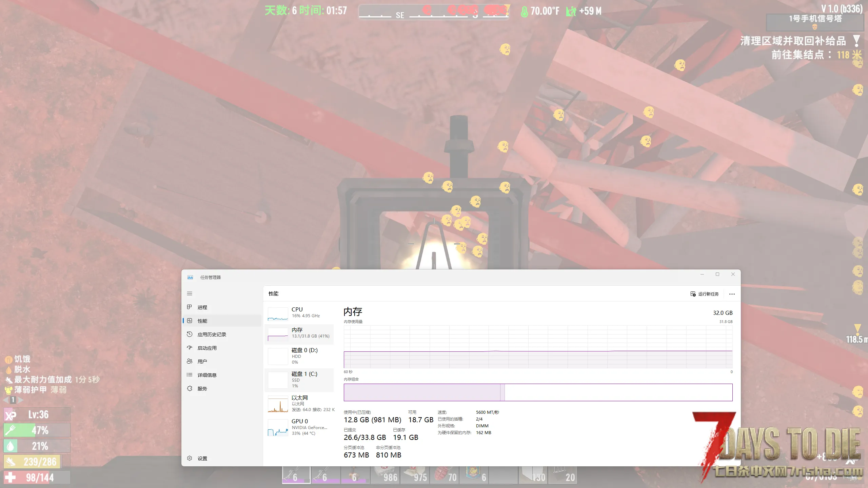Click the 810 MB non-paged pool value

[389, 455]
